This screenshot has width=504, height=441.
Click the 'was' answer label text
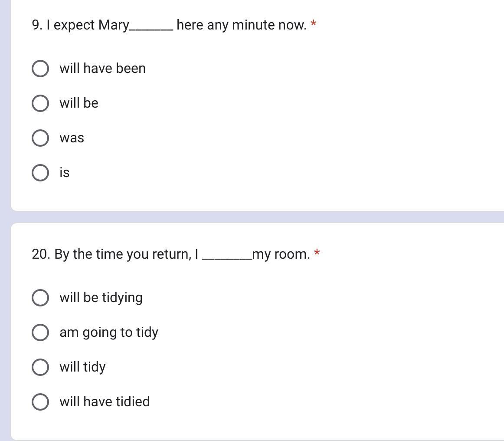click(72, 138)
